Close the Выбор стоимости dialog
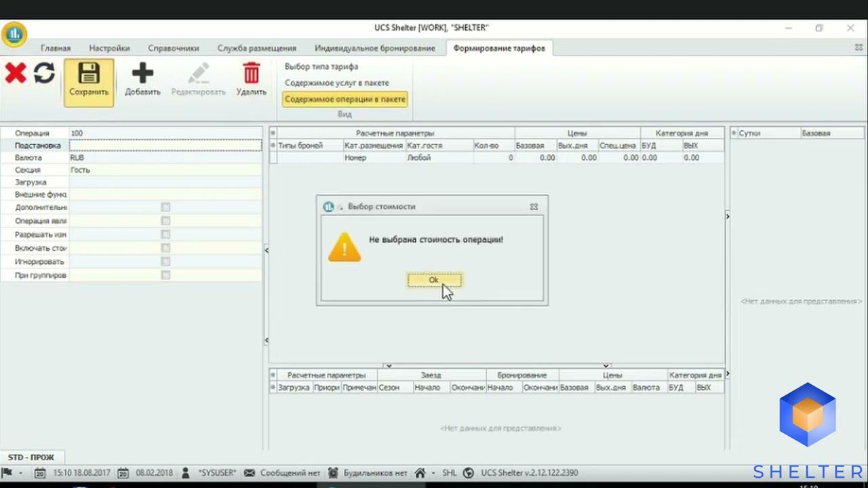The image size is (868, 488). pos(534,207)
